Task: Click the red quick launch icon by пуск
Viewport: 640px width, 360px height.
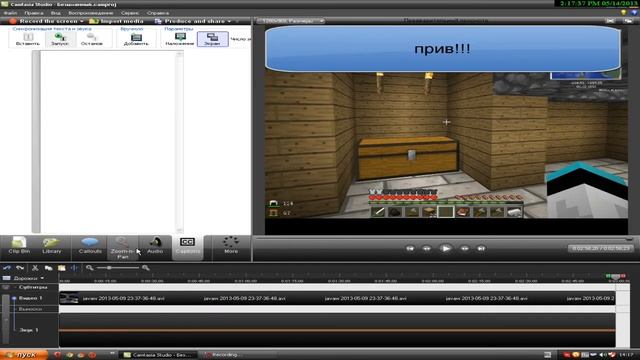Action: click(57, 355)
